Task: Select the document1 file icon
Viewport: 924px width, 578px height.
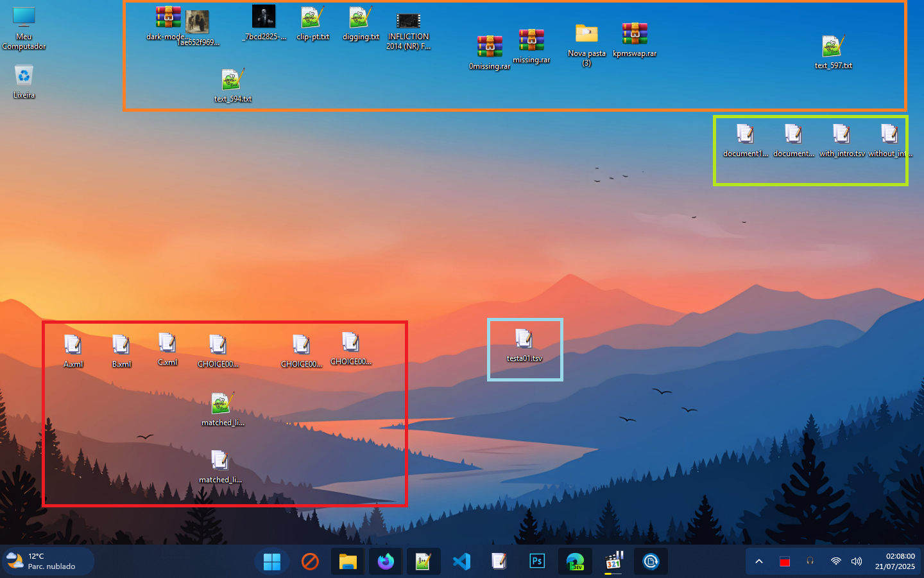Action: click(x=745, y=140)
